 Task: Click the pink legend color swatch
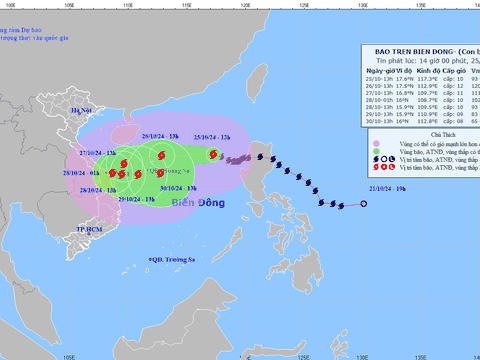[x=376, y=144]
